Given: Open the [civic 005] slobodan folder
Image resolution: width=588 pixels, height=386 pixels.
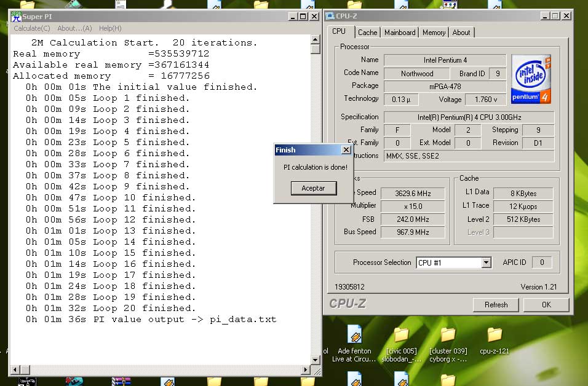Looking at the screenshot, I should click(401, 335).
